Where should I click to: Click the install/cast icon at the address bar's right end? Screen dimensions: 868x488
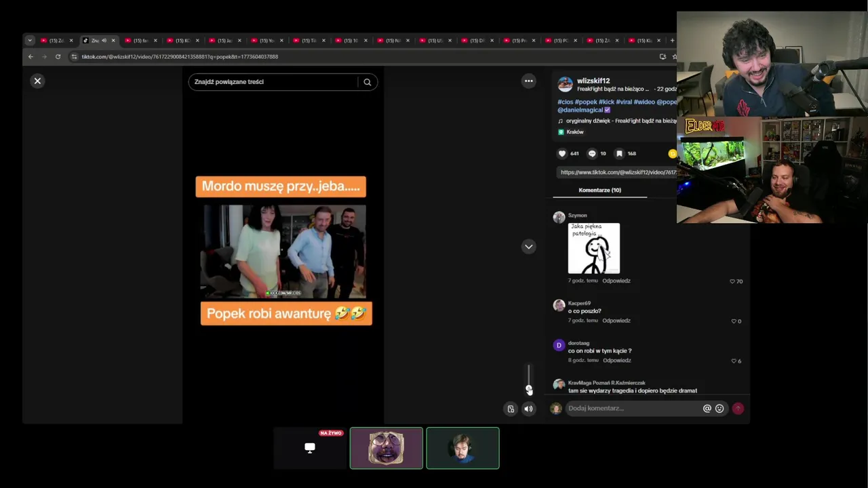point(663,57)
